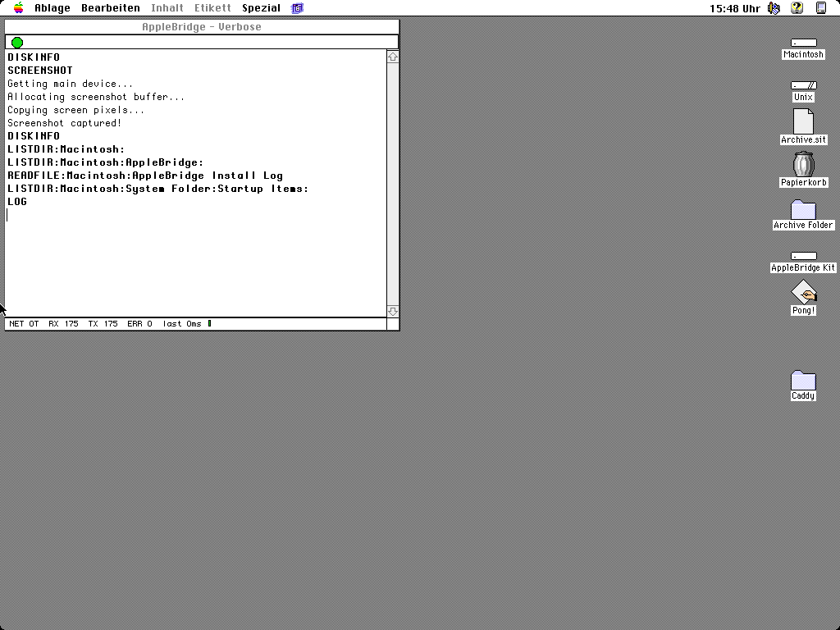Select the Pong! application icon

coord(803,292)
